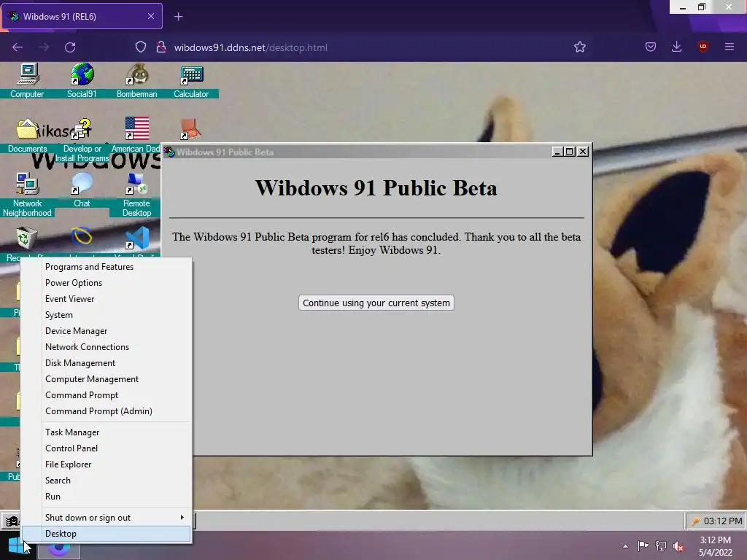Open Device Manager
This screenshot has height=560, width=747.
click(x=106, y=331)
